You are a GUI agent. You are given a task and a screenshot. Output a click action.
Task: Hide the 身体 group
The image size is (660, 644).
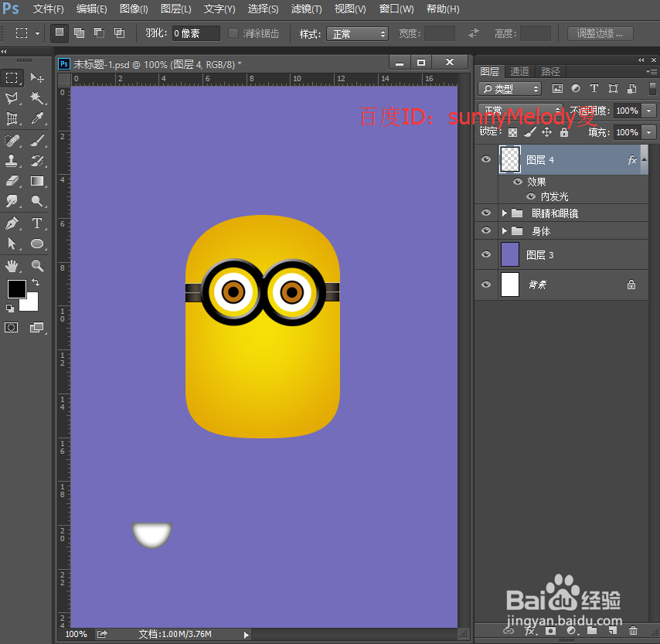[x=486, y=230]
